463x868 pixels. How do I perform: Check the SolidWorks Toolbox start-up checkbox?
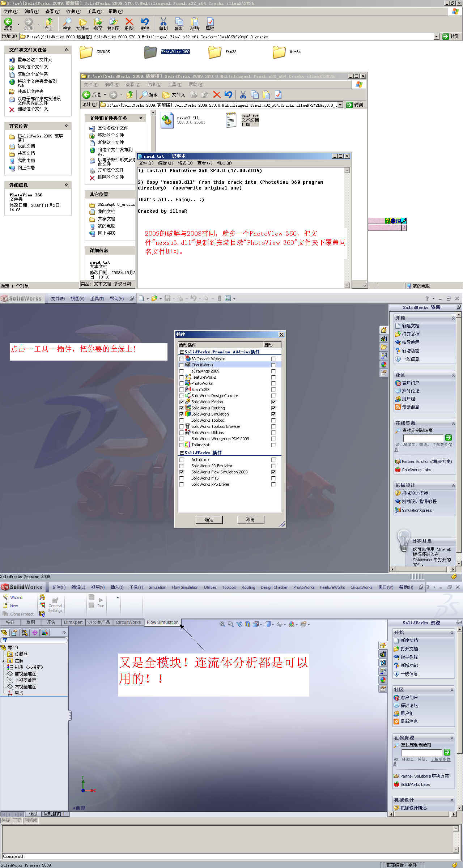(x=273, y=420)
